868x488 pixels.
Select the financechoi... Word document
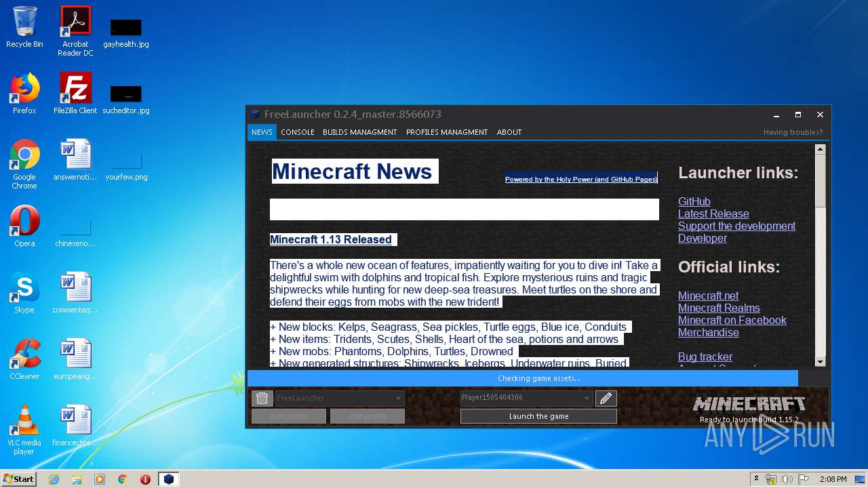(x=75, y=426)
